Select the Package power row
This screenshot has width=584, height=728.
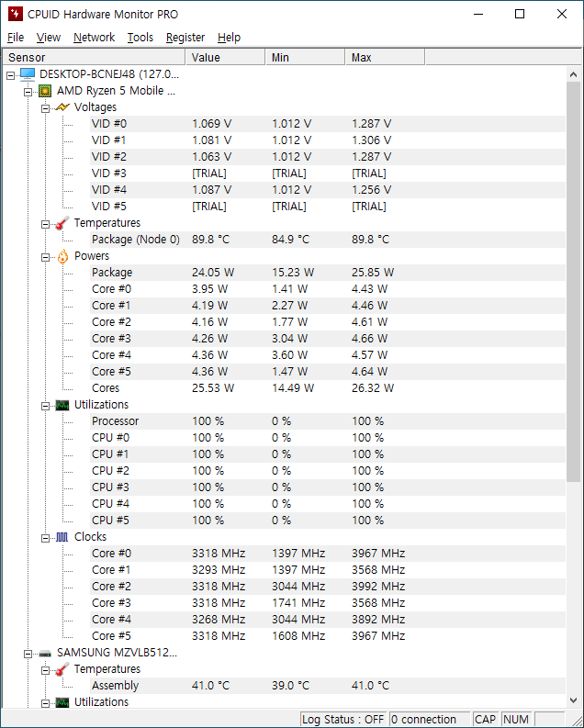pyautogui.click(x=328, y=273)
